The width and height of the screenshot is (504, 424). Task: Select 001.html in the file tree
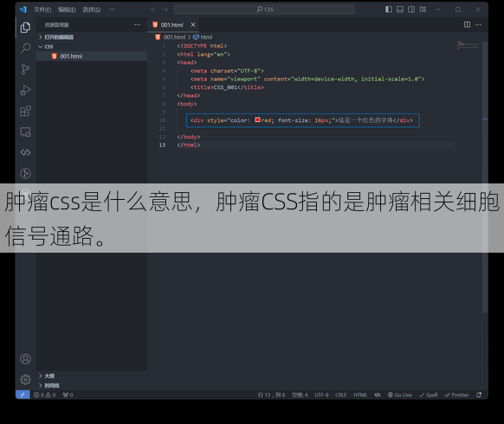(x=92, y=56)
